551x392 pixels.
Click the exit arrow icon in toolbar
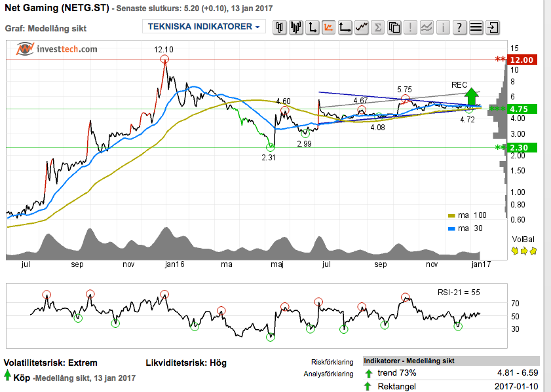tap(492, 27)
